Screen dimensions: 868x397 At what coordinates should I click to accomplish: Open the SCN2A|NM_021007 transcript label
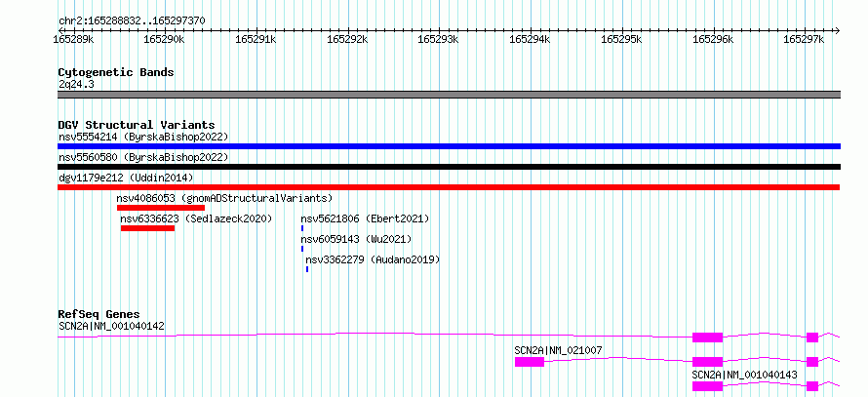tap(559, 350)
